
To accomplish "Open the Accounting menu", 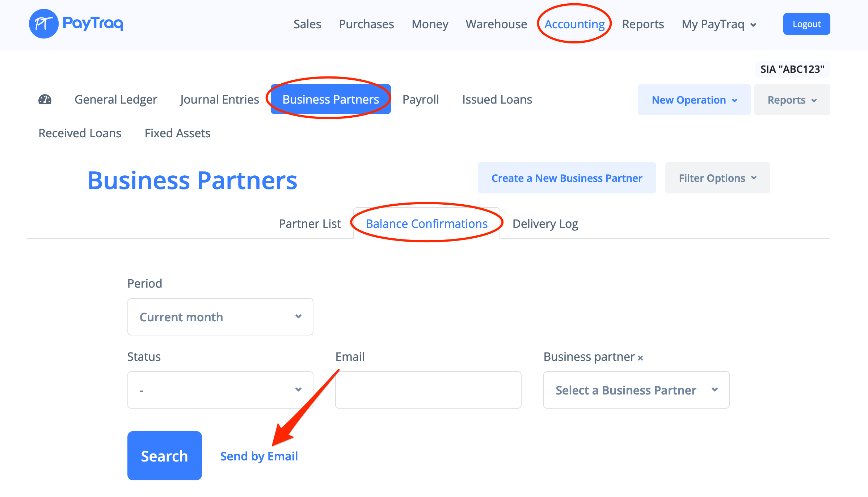I will coord(574,24).
